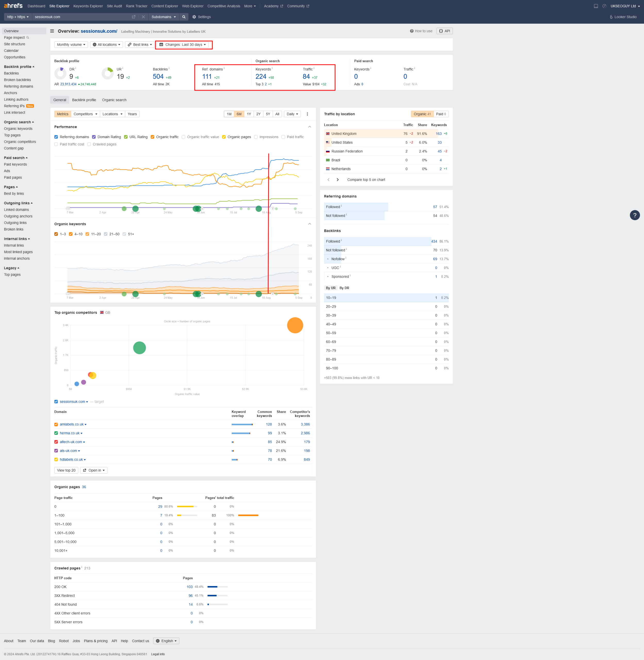Click View top 20 button
Screen dimensions: 644x660
[66, 471]
